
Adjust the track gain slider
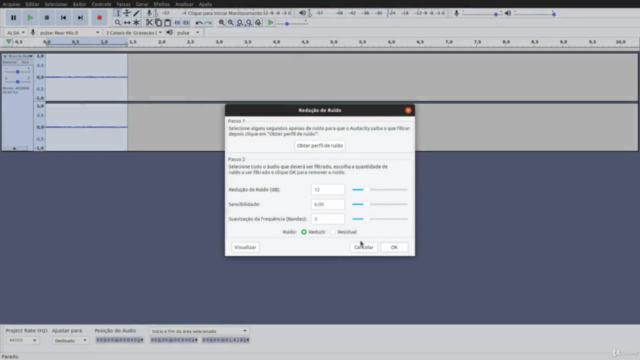pos(18,72)
